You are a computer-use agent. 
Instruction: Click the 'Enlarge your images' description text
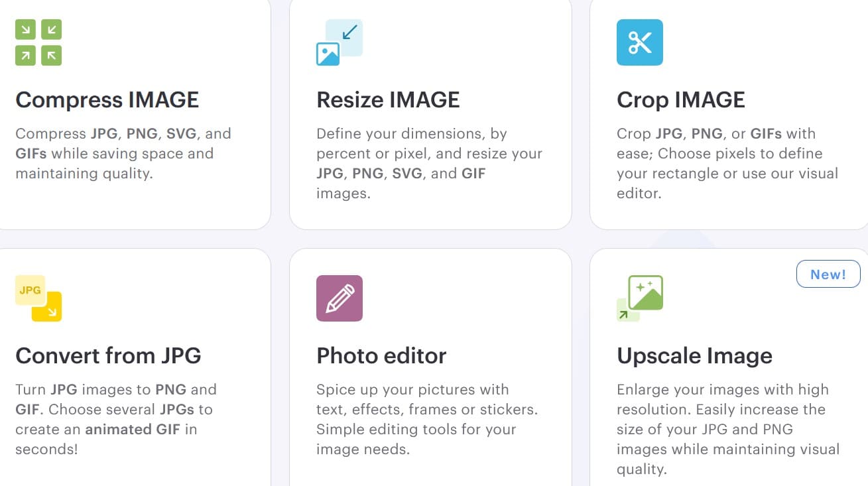click(x=722, y=390)
